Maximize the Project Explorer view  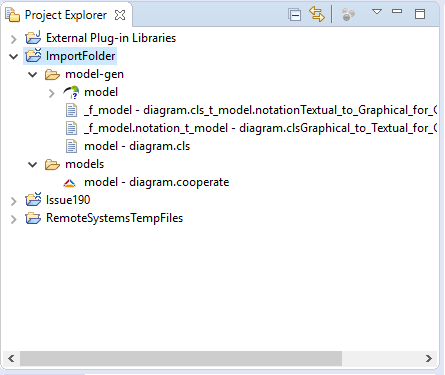pyautogui.click(x=420, y=14)
